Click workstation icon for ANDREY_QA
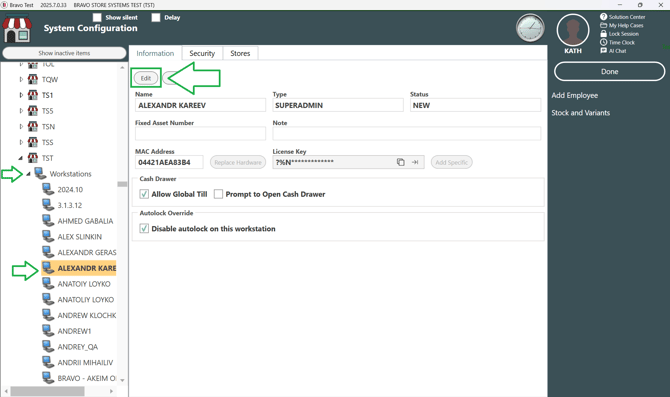 coord(48,347)
